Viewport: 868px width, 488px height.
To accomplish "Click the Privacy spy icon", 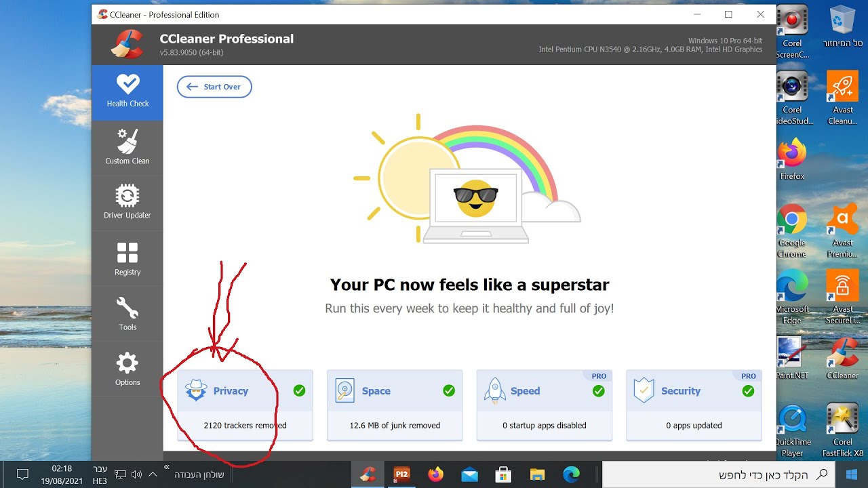I will coord(196,390).
